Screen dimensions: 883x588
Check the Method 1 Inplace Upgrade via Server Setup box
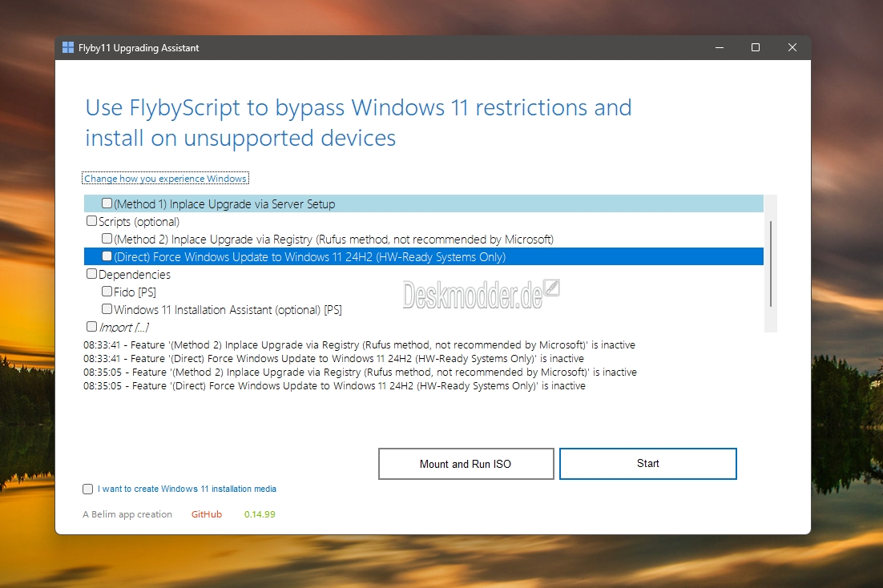(x=107, y=203)
